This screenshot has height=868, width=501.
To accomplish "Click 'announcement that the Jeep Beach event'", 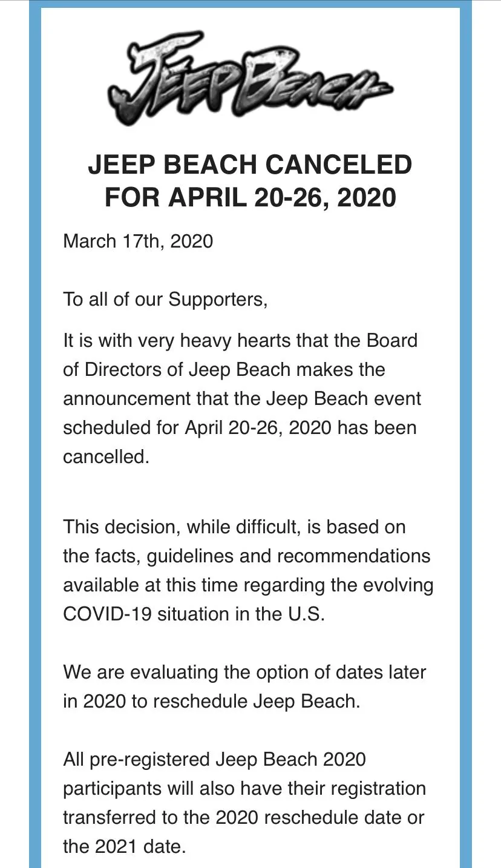I will [x=242, y=398].
